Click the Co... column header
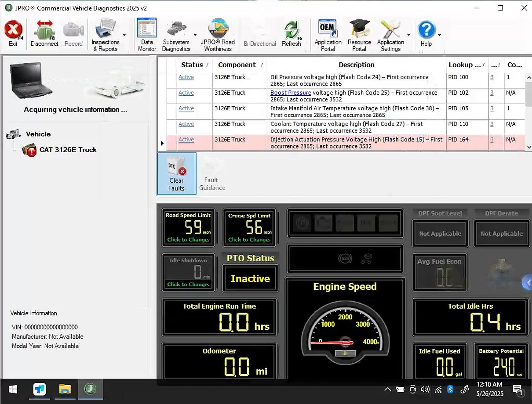Screen dimensions: 532x404 (x=514, y=65)
